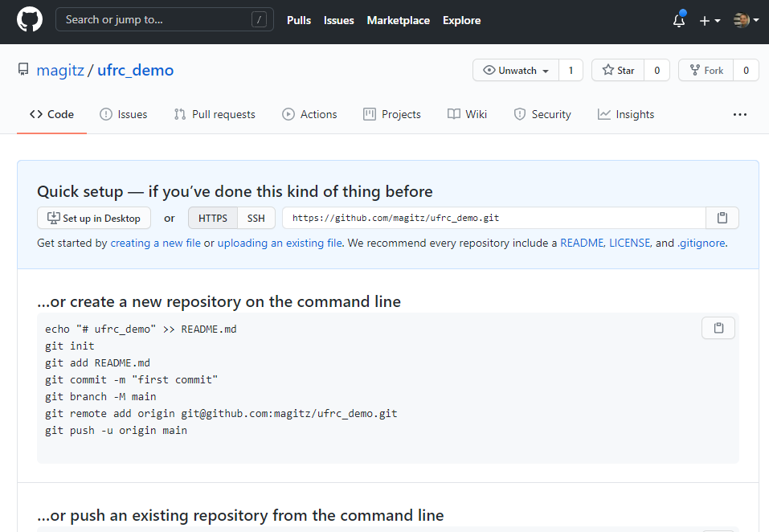Click the create a new repository heading
This screenshot has width=769, height=532.
pos(219,301)
